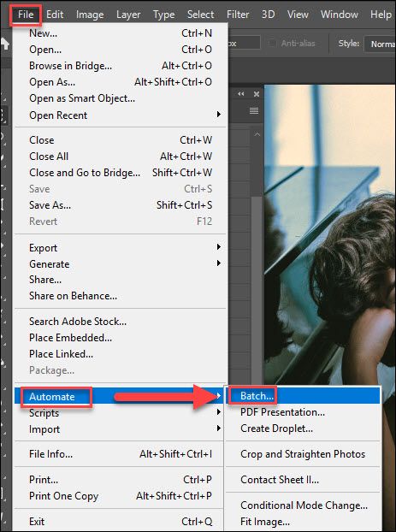Choose Fit Image... option
Viewport: 396px width, 532px height.
pyautogui.click(x=303, y=522)
